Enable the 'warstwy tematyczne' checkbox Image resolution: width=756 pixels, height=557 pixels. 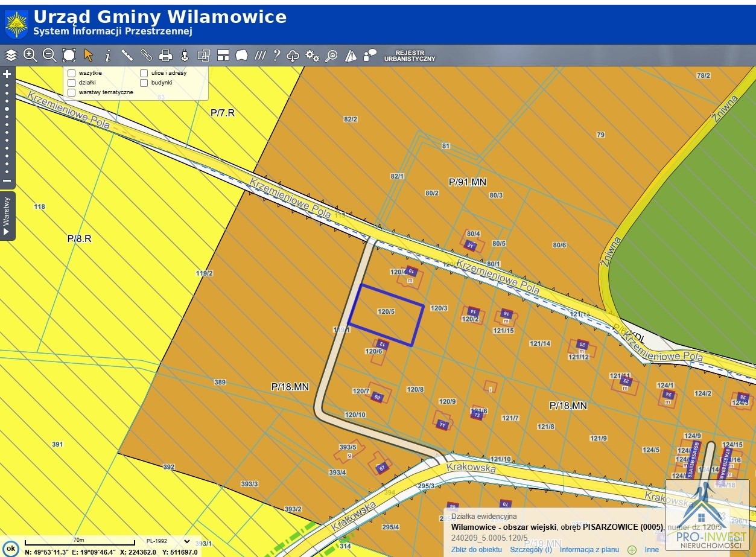pyautogui.click(x=72, y=92)
